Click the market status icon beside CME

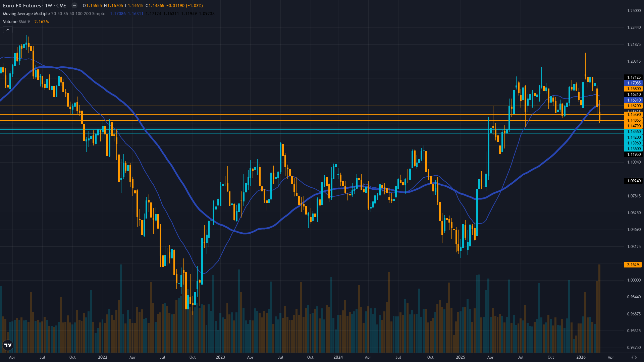click(x=74, y=6)
